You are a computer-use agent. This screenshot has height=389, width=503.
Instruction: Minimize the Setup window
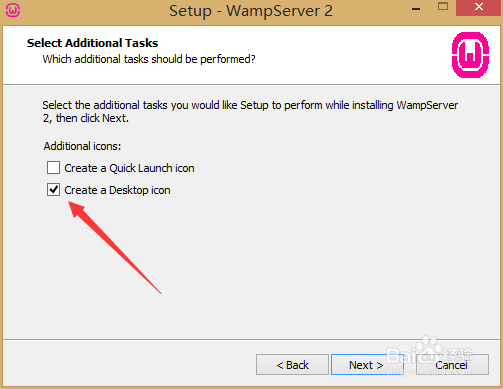416,9
